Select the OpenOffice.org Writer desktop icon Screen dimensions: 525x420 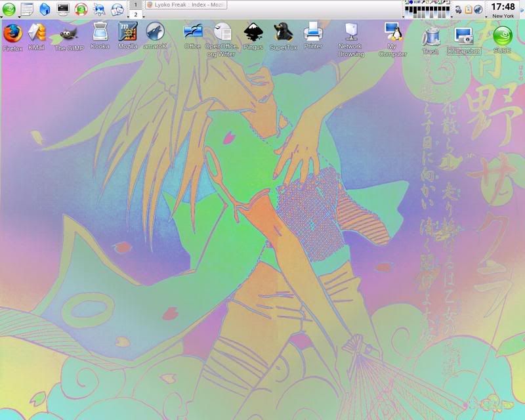[221, 39]
